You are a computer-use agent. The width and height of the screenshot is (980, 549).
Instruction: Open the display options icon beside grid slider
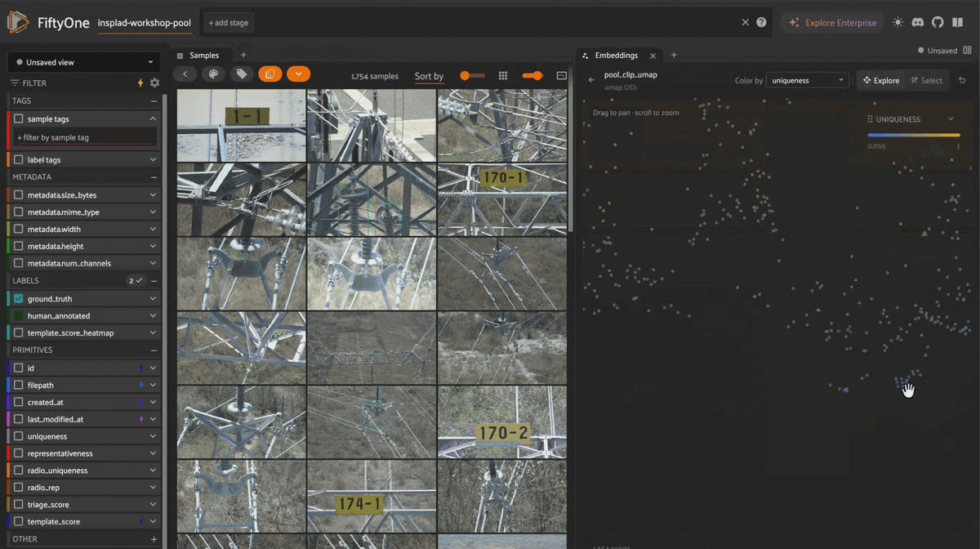pyautogui.click(x=561, y=75)
